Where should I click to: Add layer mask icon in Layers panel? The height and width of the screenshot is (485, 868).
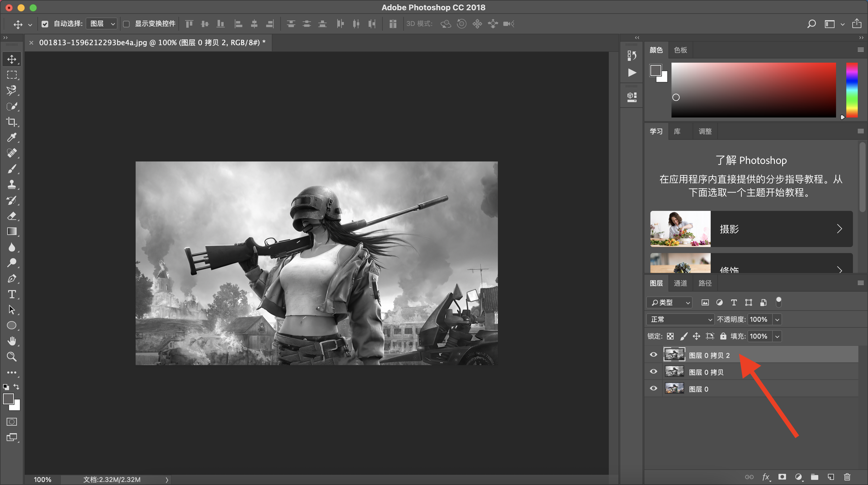click(782, 477)
